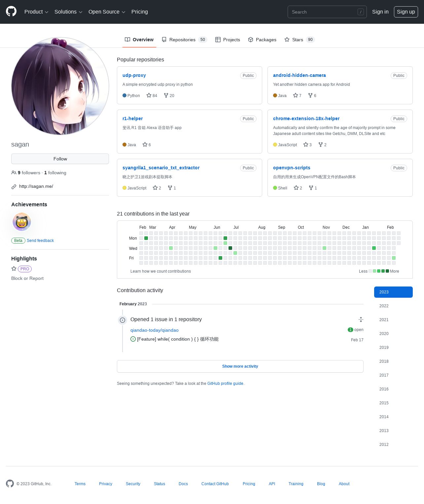Click the fork icon on udp-proxy card

tap(166, 95)
